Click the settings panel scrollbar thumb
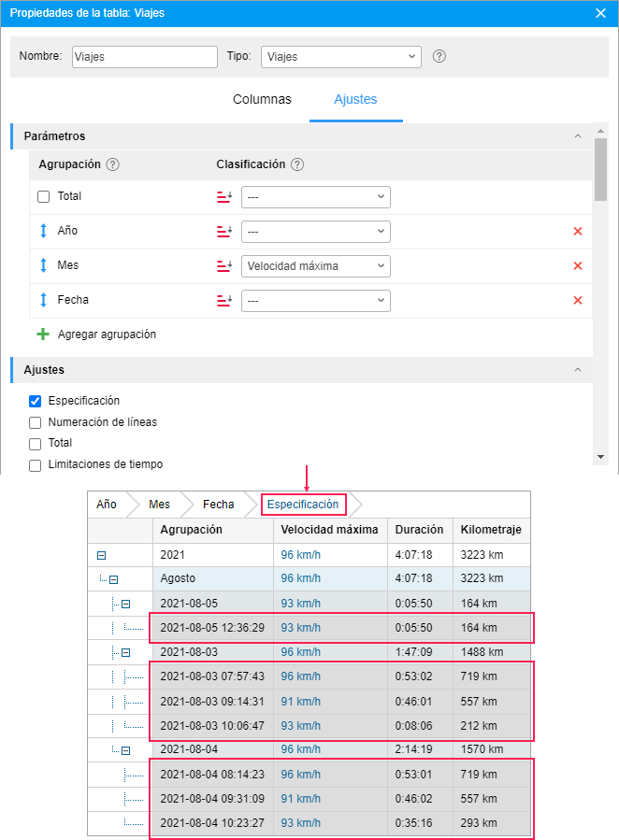 tap(601, 169)
